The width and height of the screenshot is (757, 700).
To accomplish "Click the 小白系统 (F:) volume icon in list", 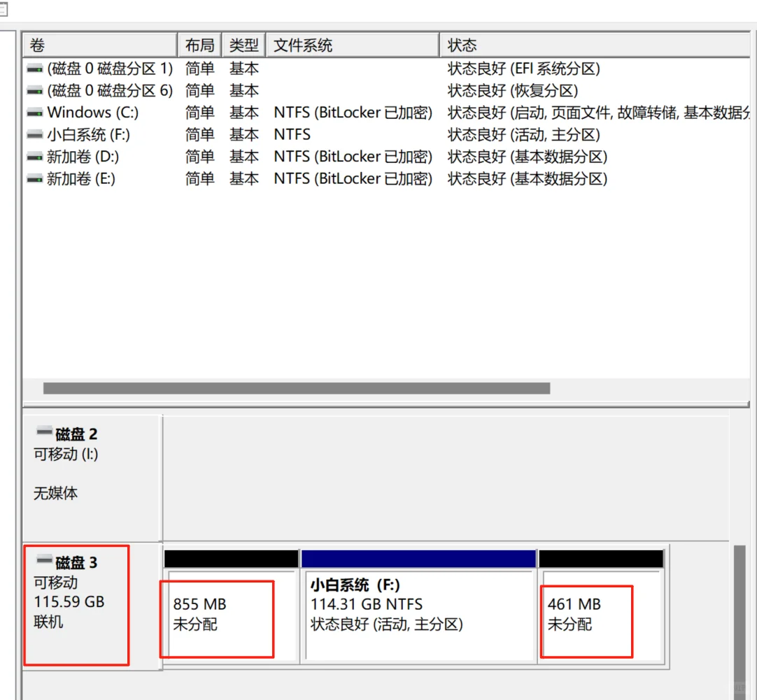I will (35, 134).
